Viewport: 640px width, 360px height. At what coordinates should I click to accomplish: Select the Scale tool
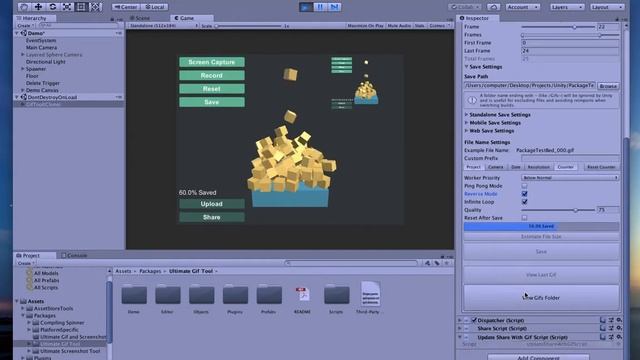click(67, 7)
